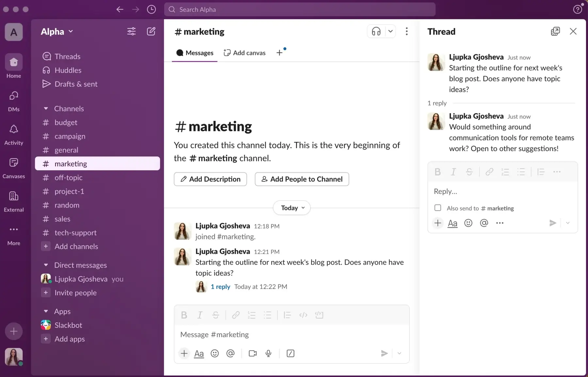Focus the Search Alpha field
Image resolution: width=588 pixels, height=377 pixels.
point(300,9)
